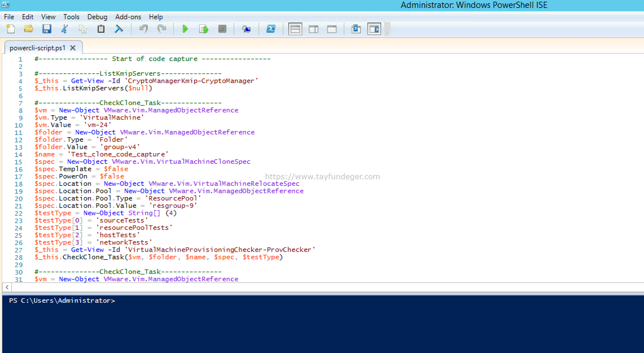Run Selection toolbar icon
The width and height of the screenshot is (644, 353).
pos(203,29)
